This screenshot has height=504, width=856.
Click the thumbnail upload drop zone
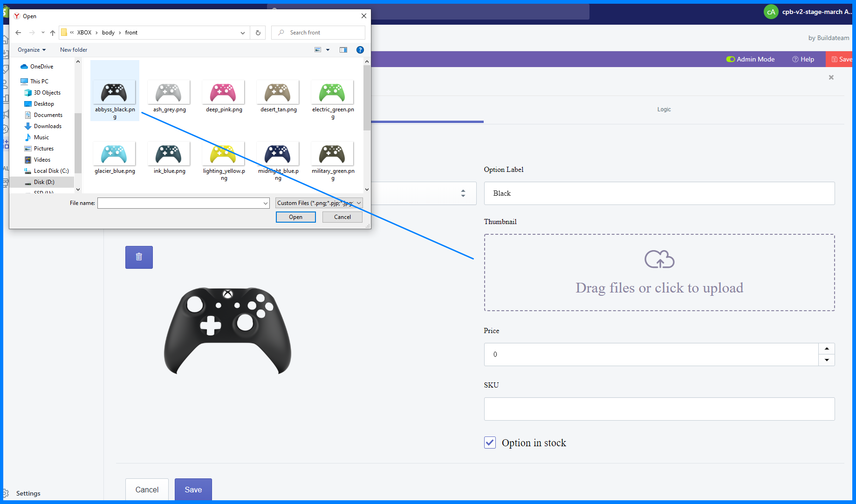(659, 272)
